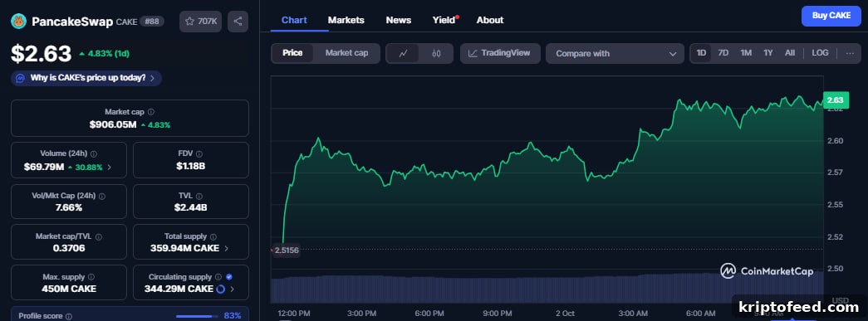Click FDV info icon
Viewport: 868px width, 321px height.
(199, 153)
